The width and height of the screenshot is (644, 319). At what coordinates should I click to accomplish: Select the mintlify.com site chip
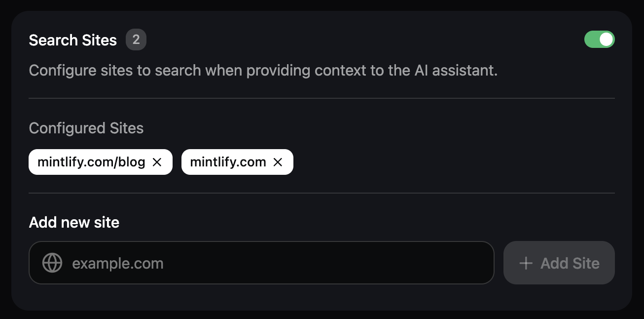(x=227, y=162)
